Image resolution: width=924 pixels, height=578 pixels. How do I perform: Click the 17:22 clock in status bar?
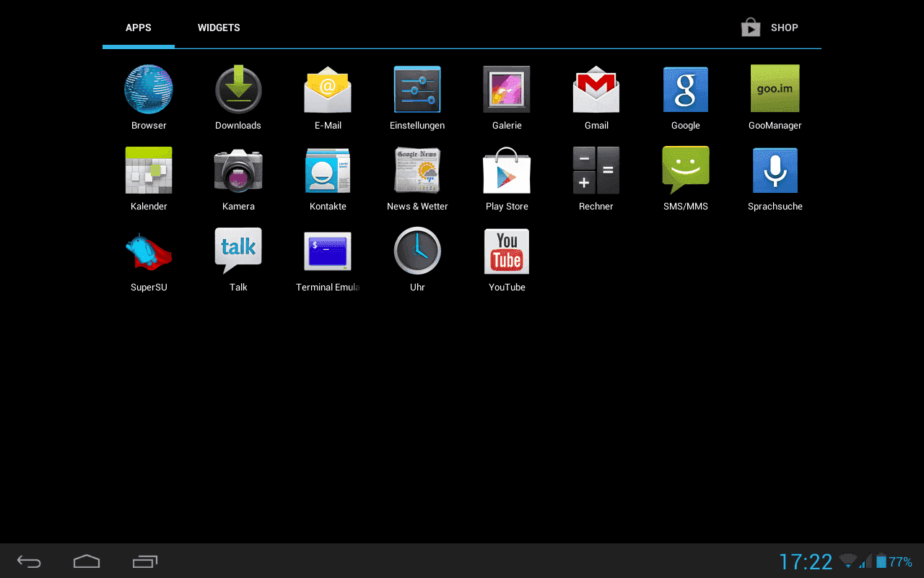point(806,561)
